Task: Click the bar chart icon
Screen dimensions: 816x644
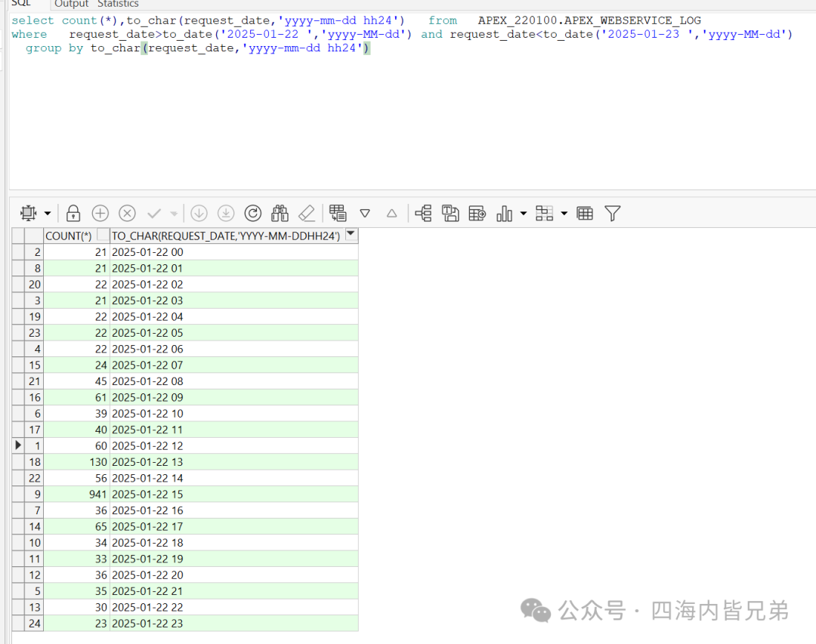Action: tap(504, 213)
